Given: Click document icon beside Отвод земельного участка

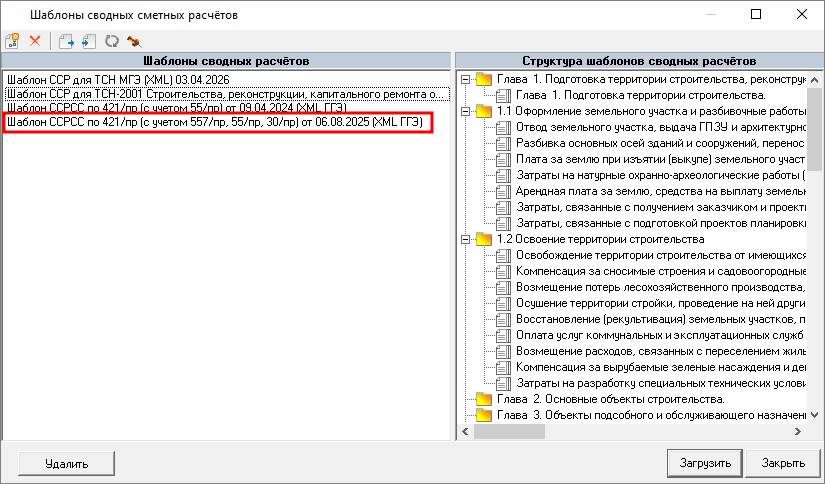Looking at the screenshot, I should click(x=504, y=127).
